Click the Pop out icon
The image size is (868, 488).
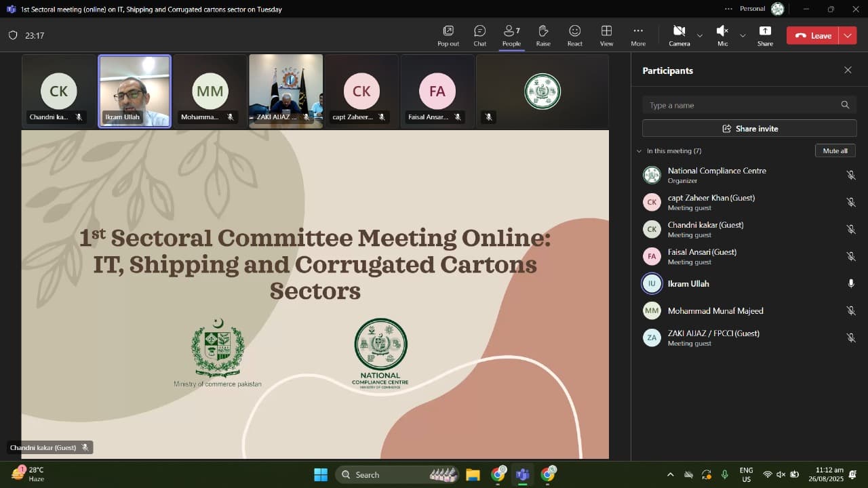click(x=448, y=35)
